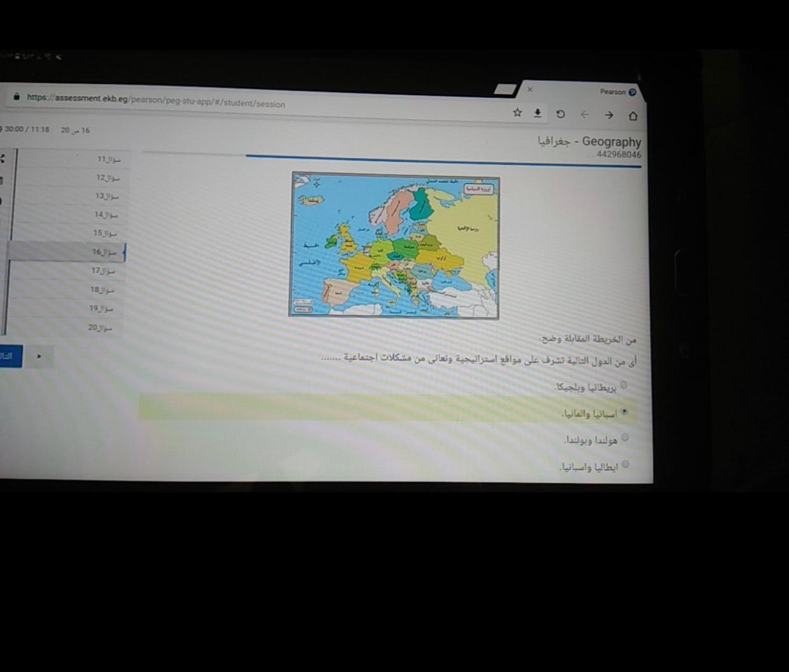The height and width of the screenshot is (672, 789).
Task: Go back using the browser back arrow
Action: (584, 115)
